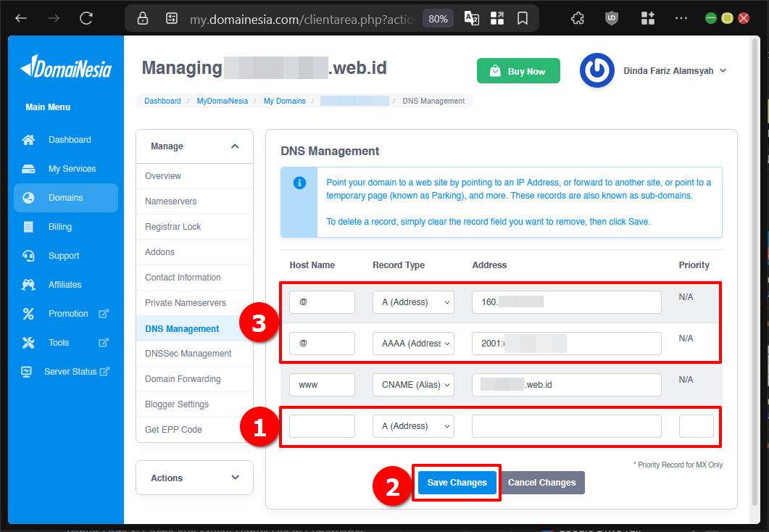Screen dimensions: 769x532
Task: Open the Billing section
Action: tap(61, 226)
